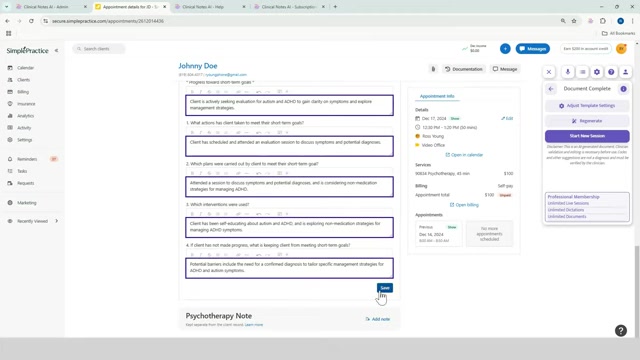Open the browser extensions icon
The height and width of the screenshot is (360, 640).
click(x=603, y=21)
